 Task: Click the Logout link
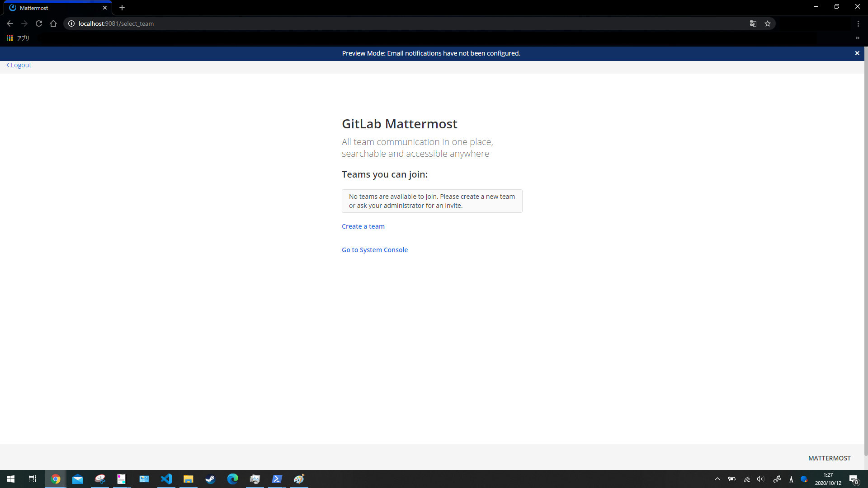point(19,65)
